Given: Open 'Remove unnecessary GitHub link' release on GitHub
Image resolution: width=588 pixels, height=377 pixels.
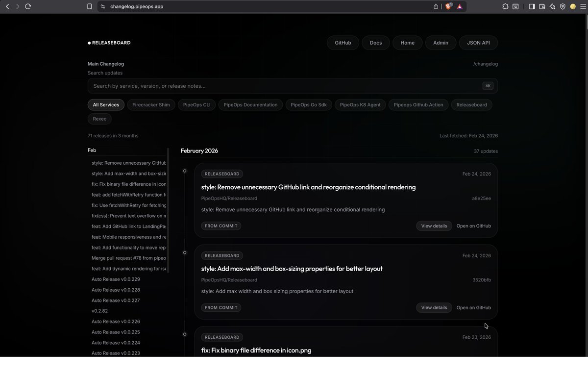Looking at the screenshot, I should tap(474, 226).
